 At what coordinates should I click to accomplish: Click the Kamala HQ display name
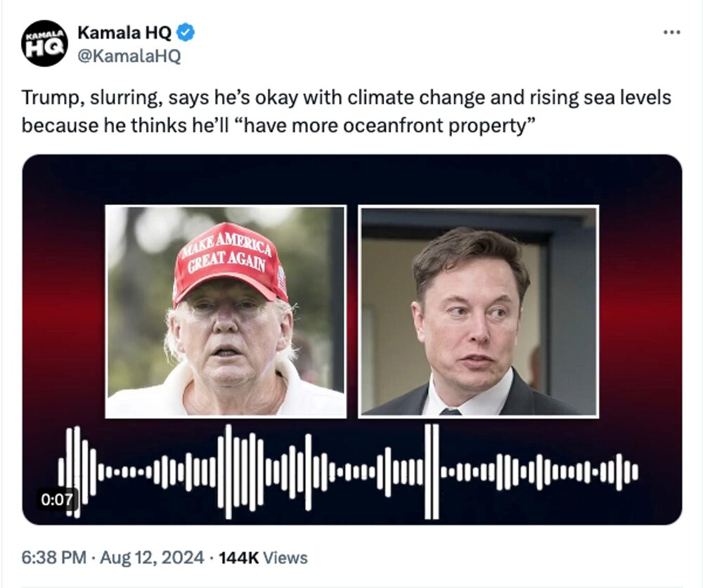[124, 32]
